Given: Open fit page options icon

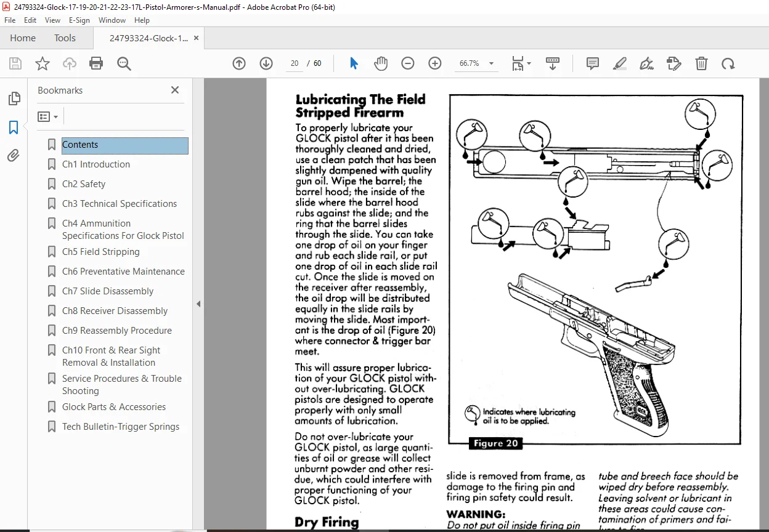Looking at the screenshot, I should pos(521,63).
